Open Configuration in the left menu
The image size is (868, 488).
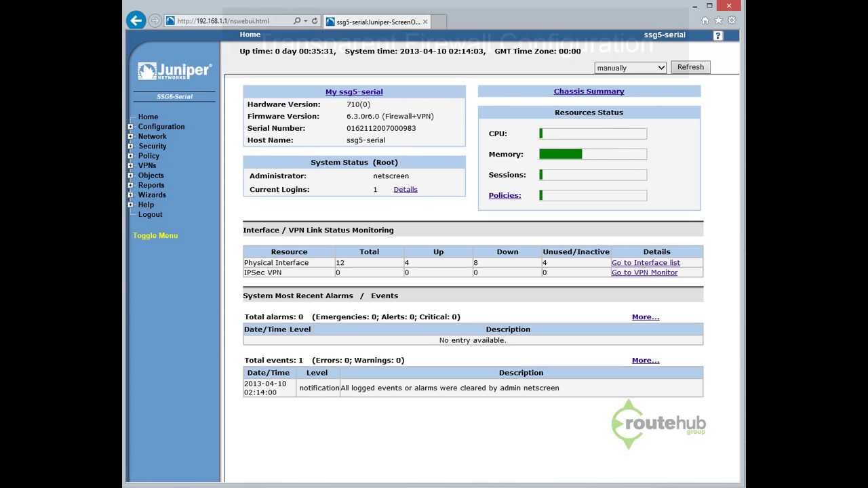coord(161,127)
